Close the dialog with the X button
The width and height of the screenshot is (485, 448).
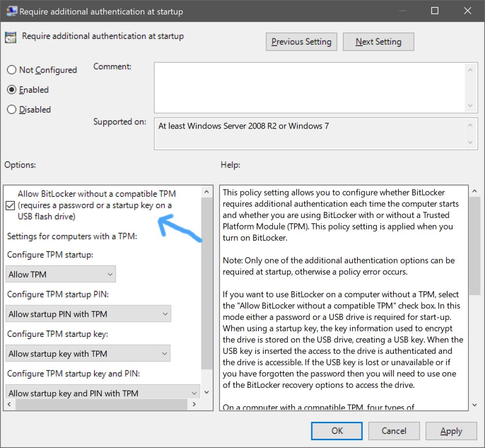point(468,11)
